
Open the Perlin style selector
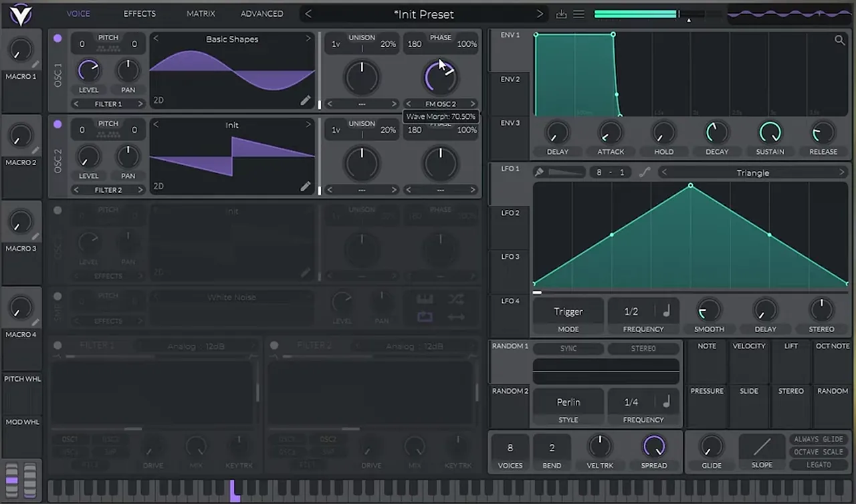coord(568,402)
